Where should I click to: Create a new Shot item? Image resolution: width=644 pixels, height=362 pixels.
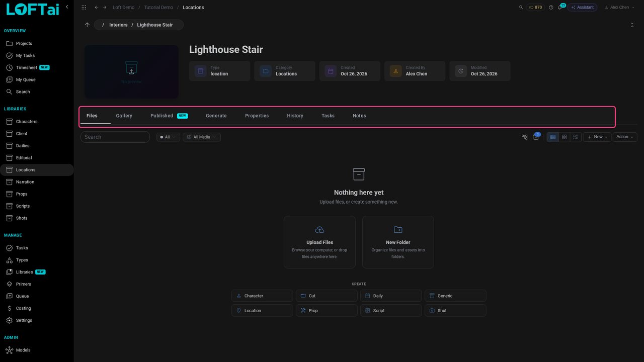click(x=455, y=310)
